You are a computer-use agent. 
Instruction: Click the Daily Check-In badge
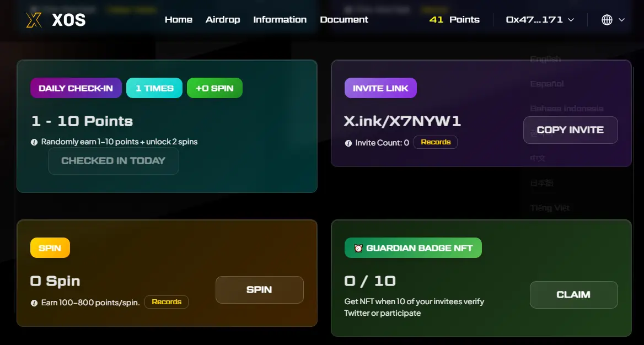pos(76,88)
